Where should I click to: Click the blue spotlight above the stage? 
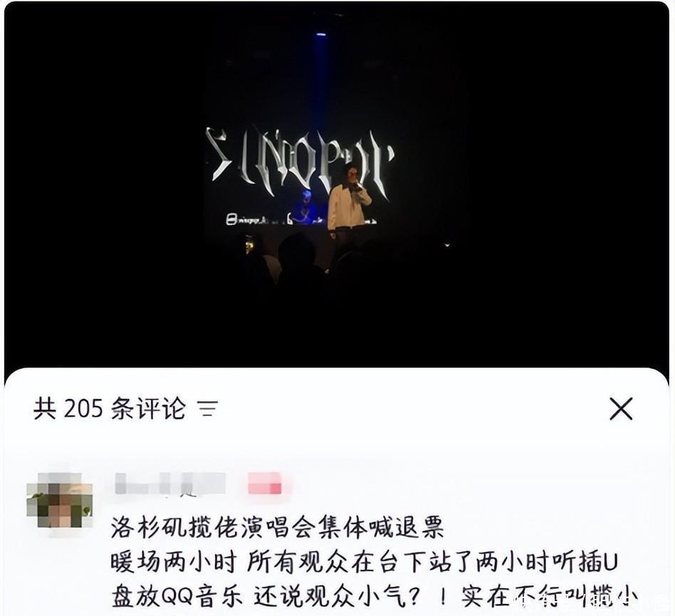point(321,33)
